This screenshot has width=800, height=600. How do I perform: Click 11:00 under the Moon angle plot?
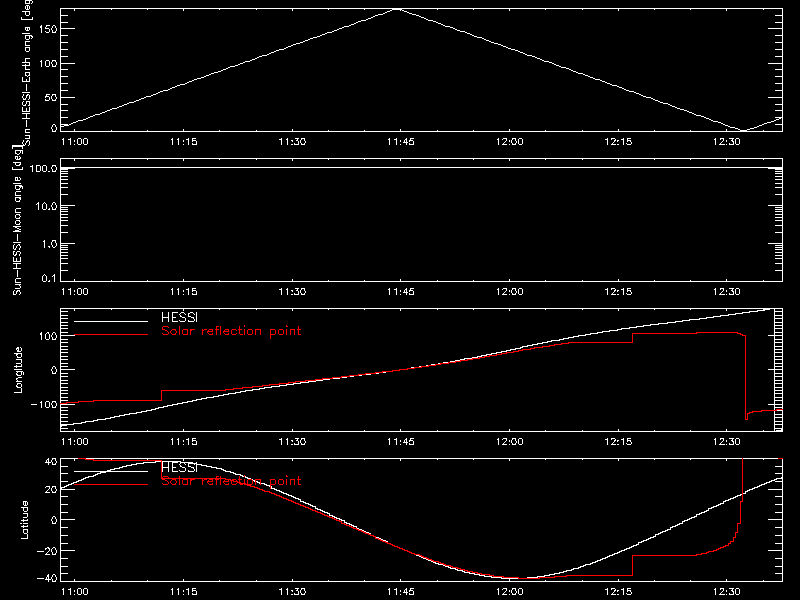point(74,292)
